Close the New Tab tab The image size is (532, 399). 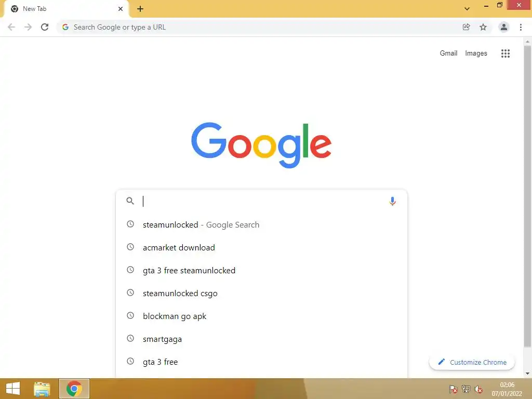pos(121,9)
